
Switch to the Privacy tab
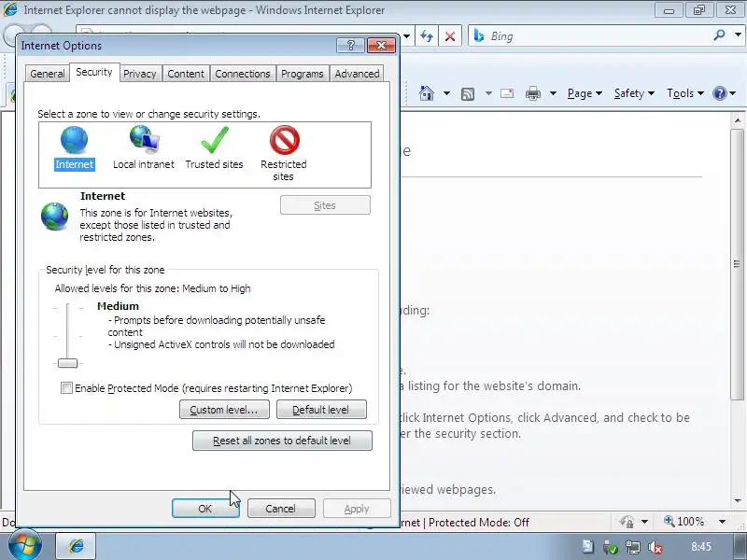click(139, 74)
